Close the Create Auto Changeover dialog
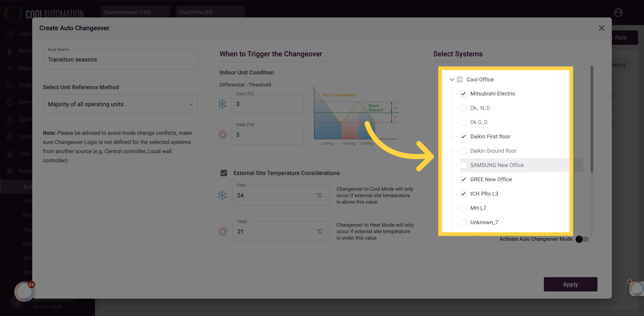 [602, 28]
